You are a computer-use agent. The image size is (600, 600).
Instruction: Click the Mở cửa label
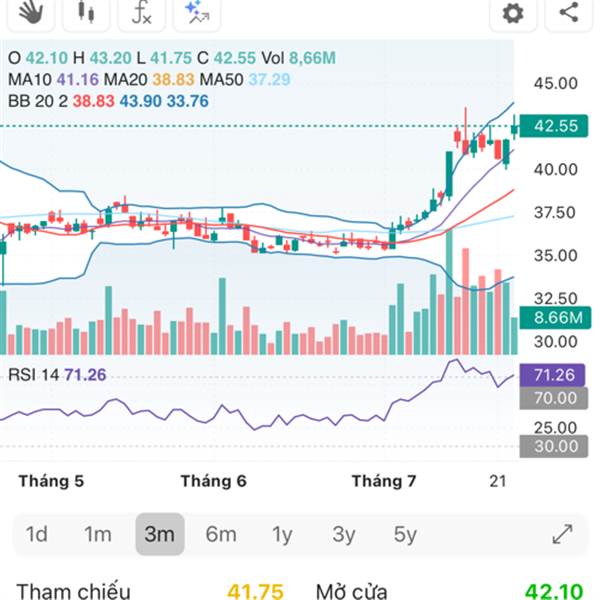[351, 591]
